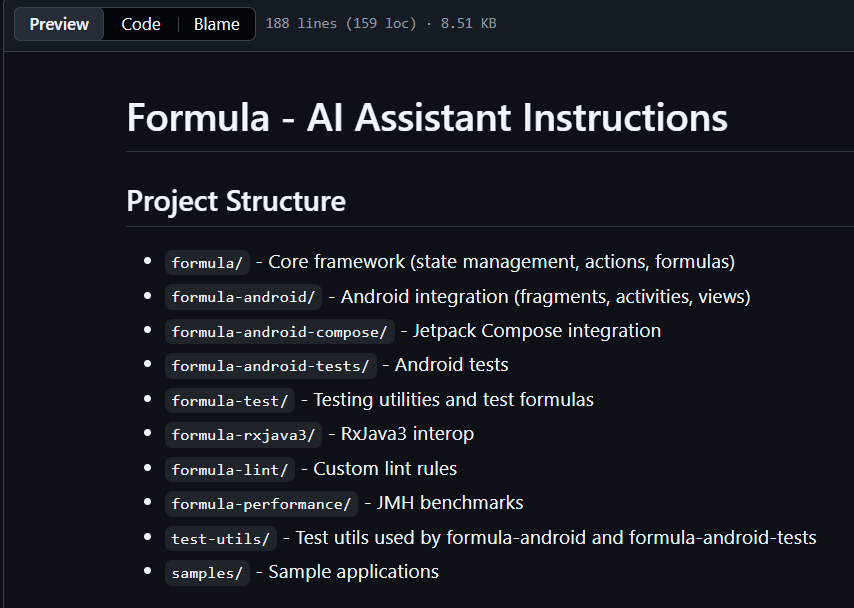Select the formula-performance/ code label
The height and width of the screenshot is (608, 854).
click(261, 504)
